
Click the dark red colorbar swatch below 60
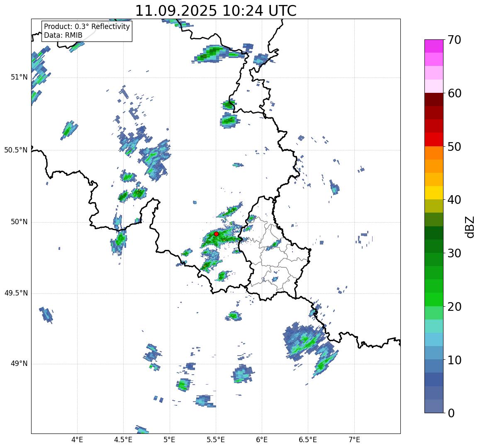point(434,99)
